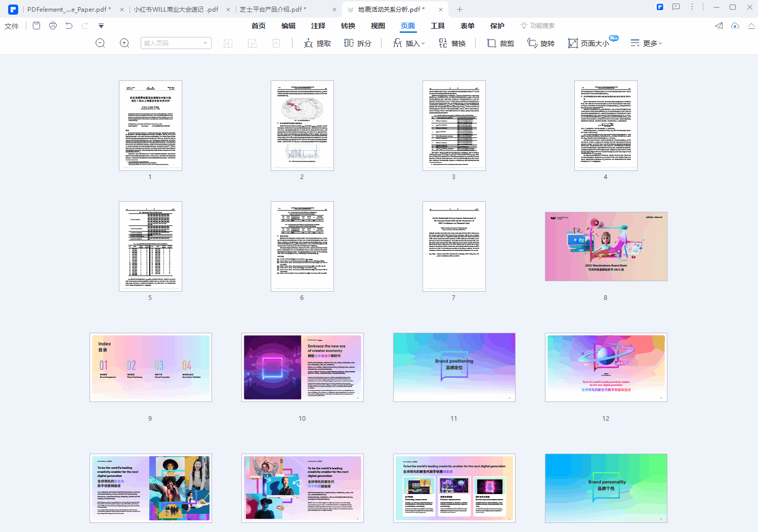
Task: Click the share/send icon at top right
Action: 718,26
